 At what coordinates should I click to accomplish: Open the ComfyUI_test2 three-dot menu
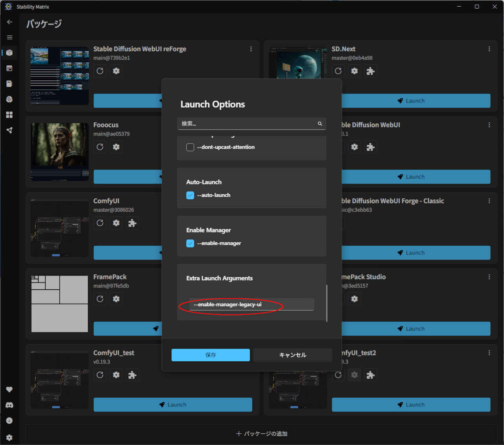click(489, 353)
